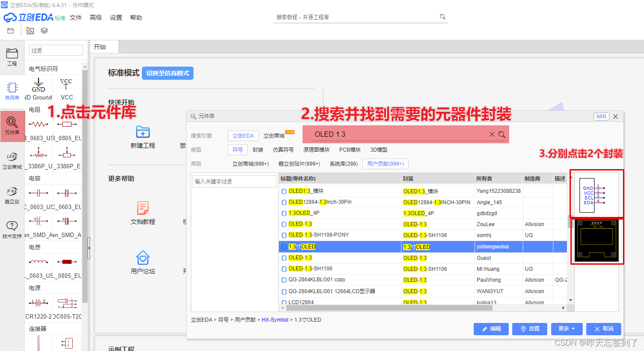Open the 元件库 component library icon

[12, 126]
